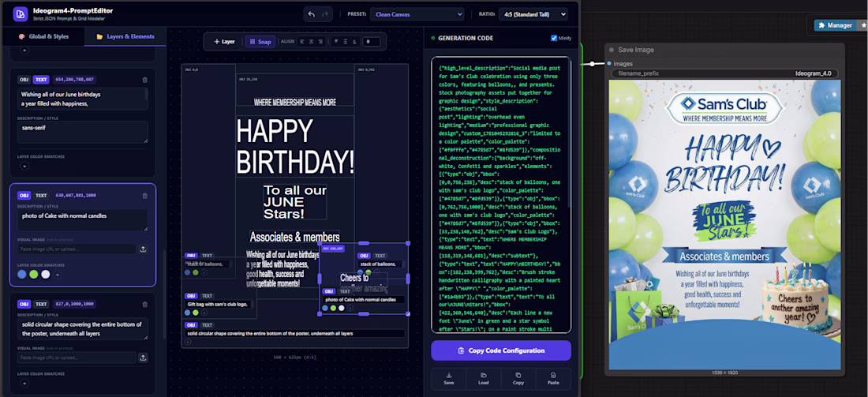This screenshot has height=397, width=868.
Task: Set the Cake layer type to TEXT
Action: click(42, 196)
